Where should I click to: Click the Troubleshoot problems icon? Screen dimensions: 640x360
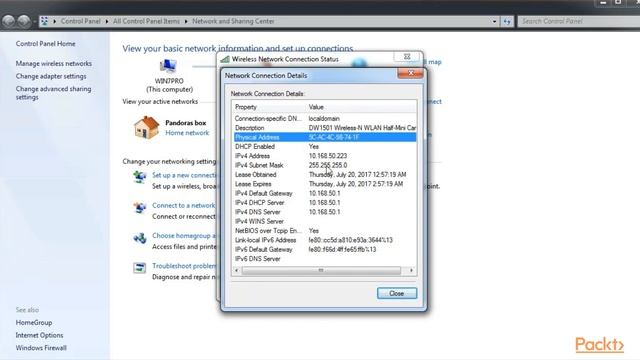[x=140, y=268]
